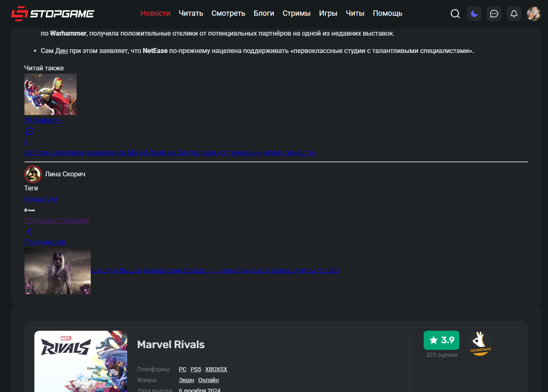
Task: Filter by PC platform link
Action: click(x=183, y=369)
